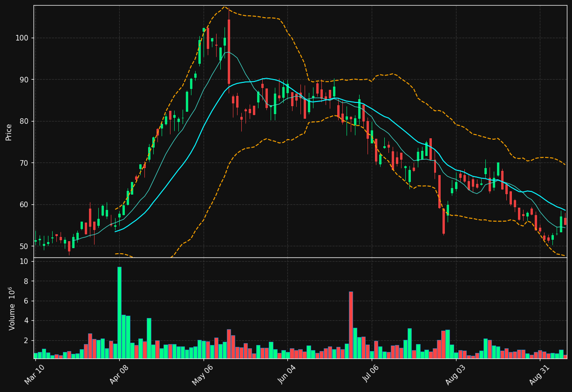Select the 8 volume tick label

[x=26, y=281]
